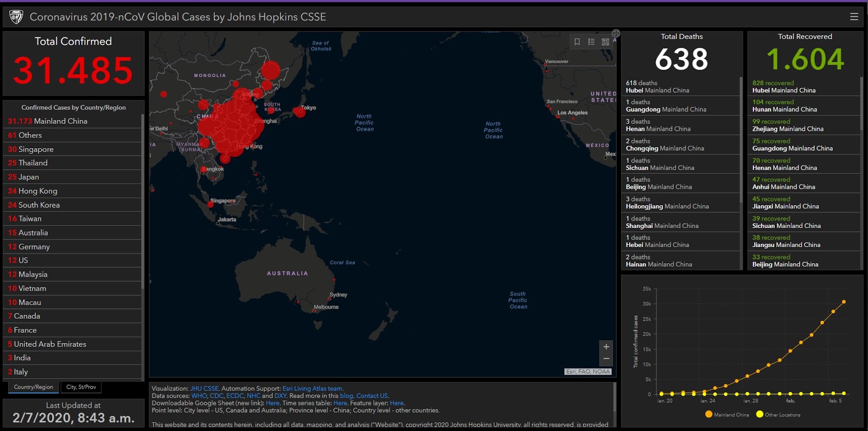Screen dimensions: 868x431
Task: Select Singapore in the confirmed cases list
Action: tap(72, 149)
